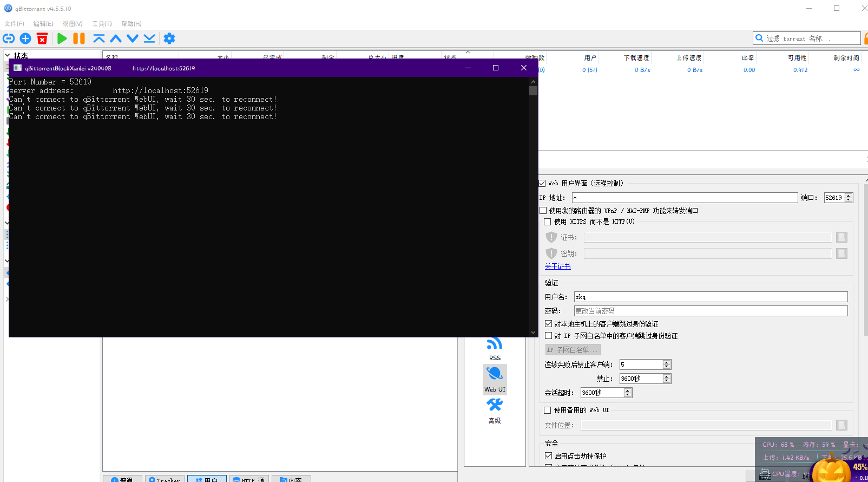Click the pumpkin widget icon

[832, 468]
